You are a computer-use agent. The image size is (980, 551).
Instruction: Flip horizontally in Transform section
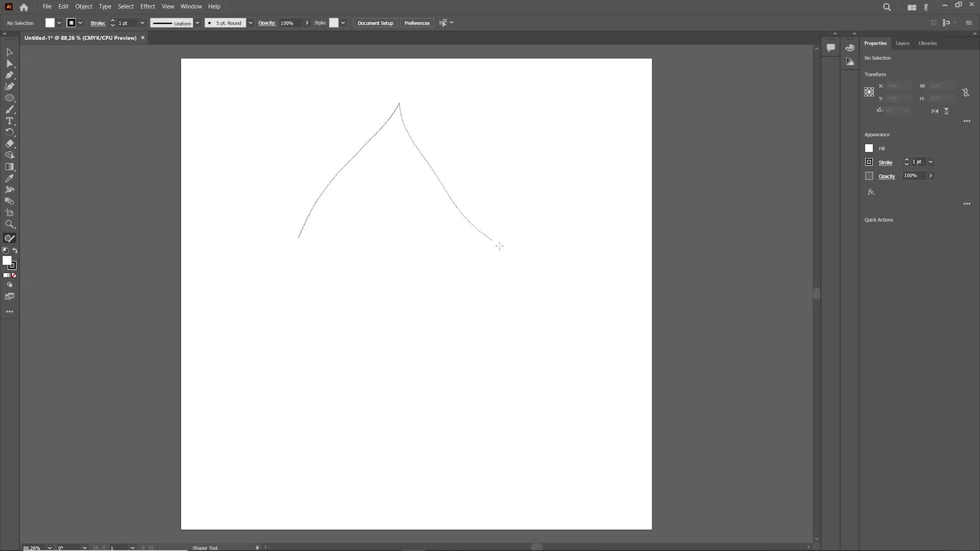click(935, 111)
